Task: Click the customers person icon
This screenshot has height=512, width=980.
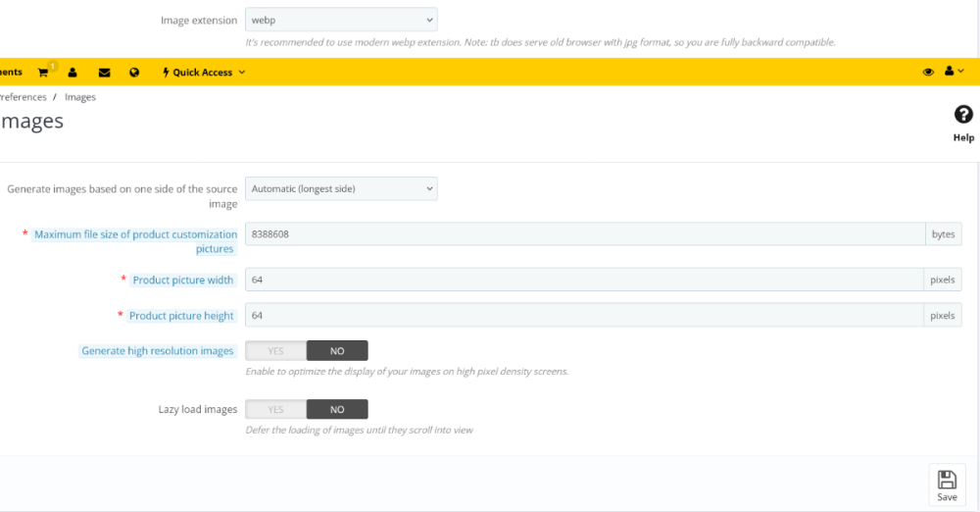Action: (x=73, y=72)
